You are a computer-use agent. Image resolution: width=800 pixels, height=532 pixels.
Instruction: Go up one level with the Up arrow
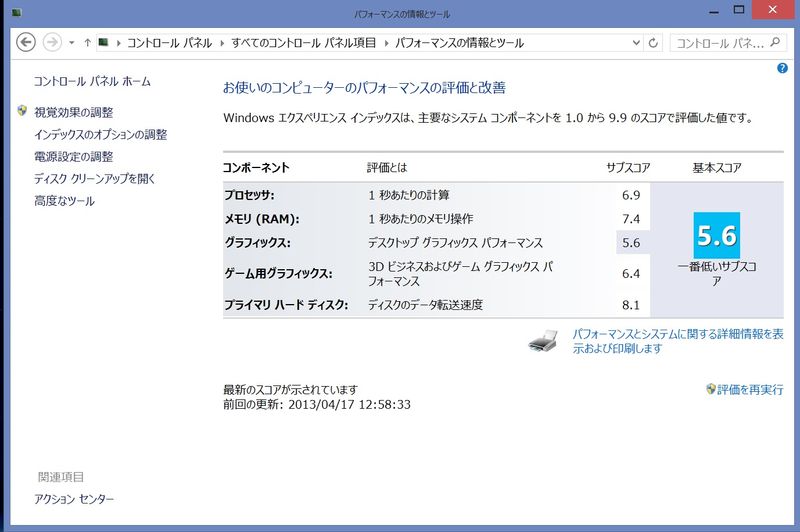(x=87, y=43)
